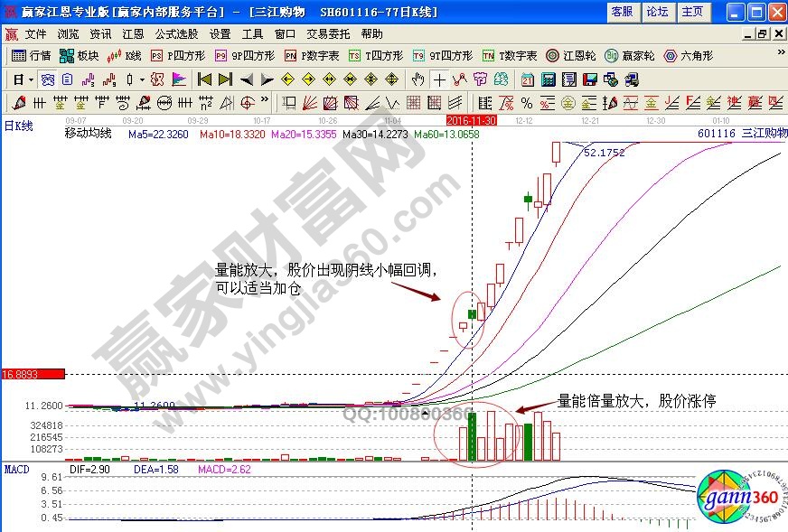Viewport: 788px width, 532px height.
Task: Open the 行情 market quotes view
Action: [32, 55]
